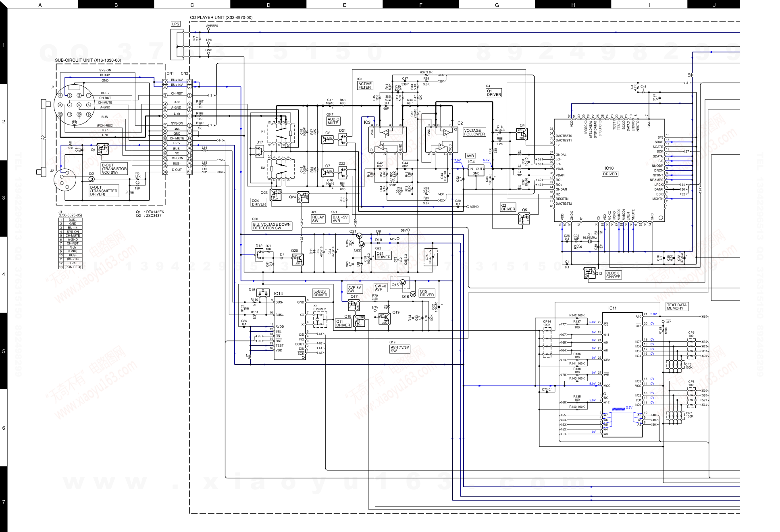780x532 pixels.
Task: Click the Q2 DRIVER label box
Action: (508, 207)
